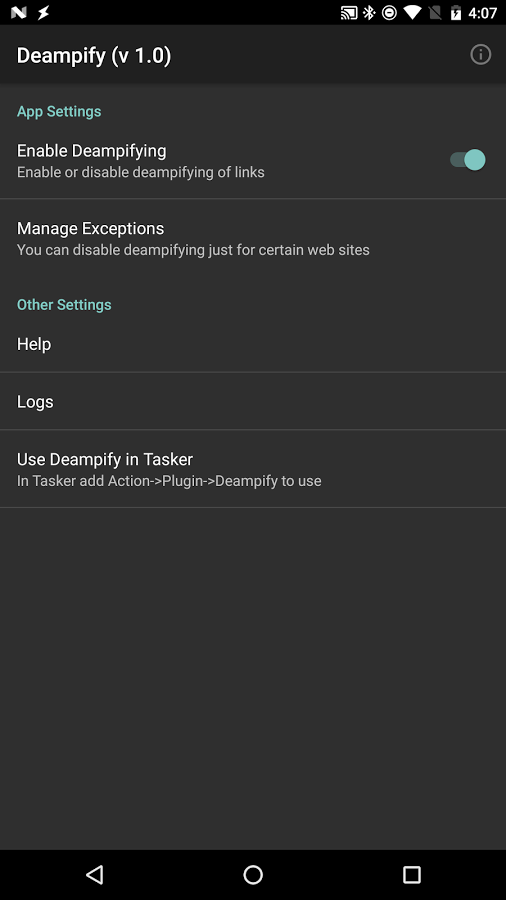Tap the cast icon in status bar
The height and width of the screenshot is (900, 506).
(349, 13)
